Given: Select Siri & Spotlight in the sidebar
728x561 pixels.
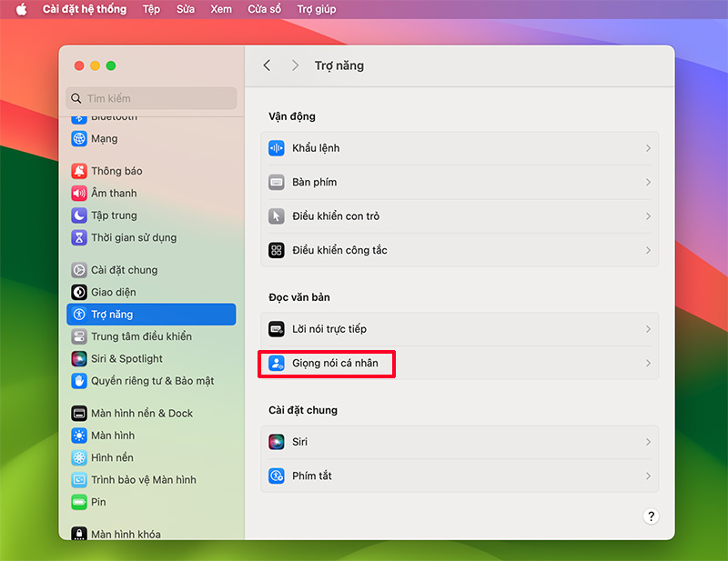Looking at the screenshot, I should pos(151,358).
